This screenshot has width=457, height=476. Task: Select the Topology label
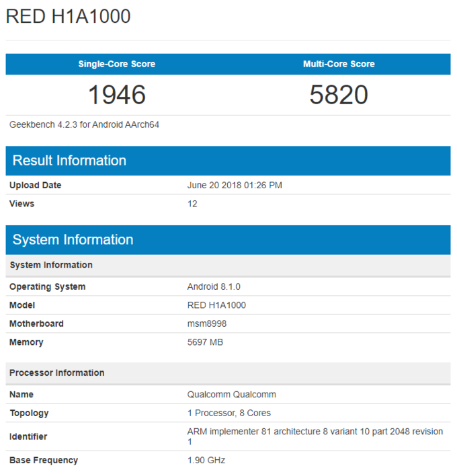coord(29,413)
